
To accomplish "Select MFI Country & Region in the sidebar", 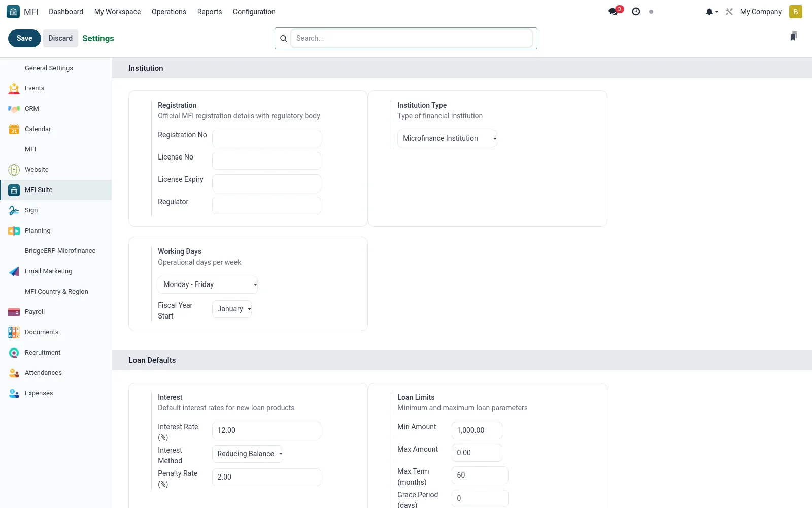I will tap(56, 292).
